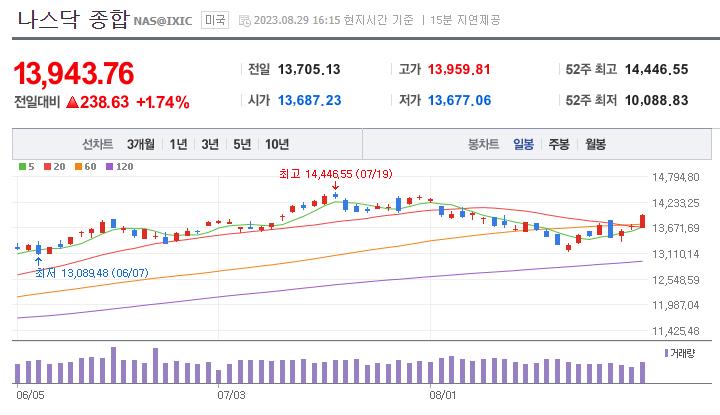
Task: Click the 고가 value 13,959.81
Action: pos(459,69)
